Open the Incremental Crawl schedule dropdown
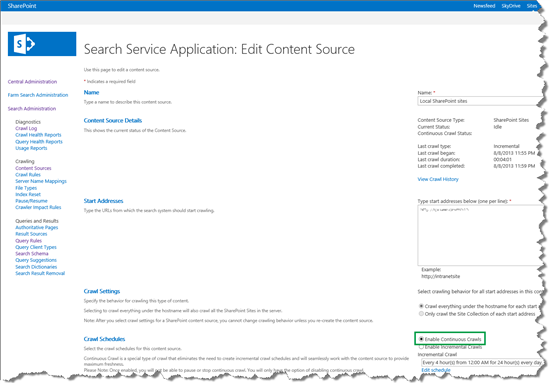This screenshot has height=384, width=550. 482,363
